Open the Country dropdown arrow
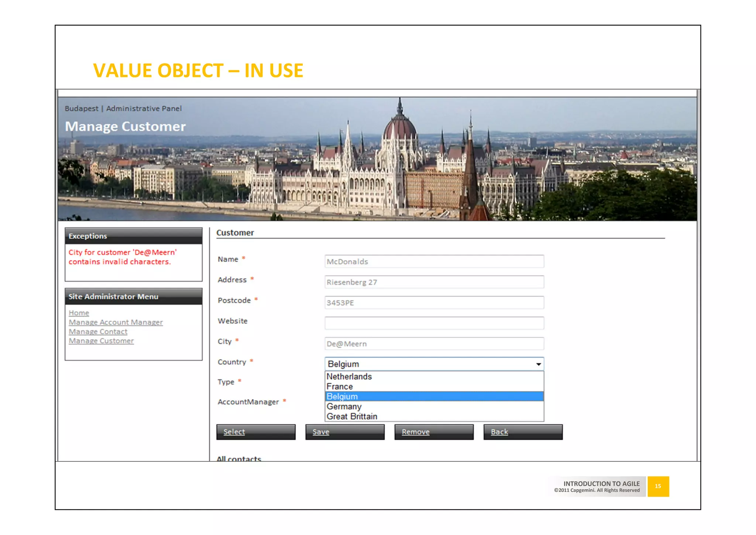 [538, 364]
